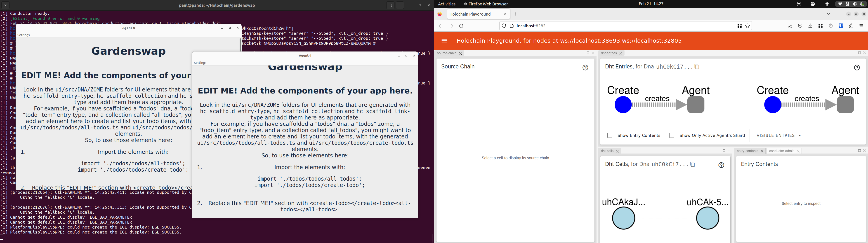Click inside the address bar
This screenshot has width=868, height=243.
(x=573, y=26)
